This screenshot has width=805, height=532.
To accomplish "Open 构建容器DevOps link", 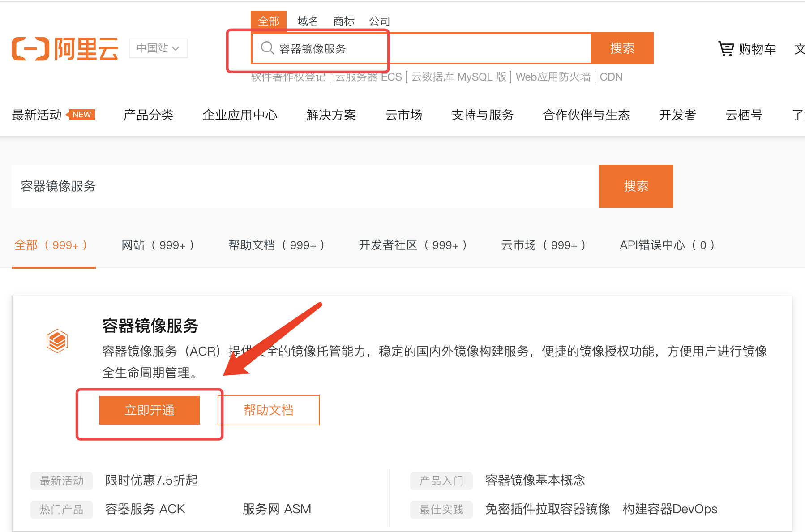I will pyautogui.click(x=670, y=509).
